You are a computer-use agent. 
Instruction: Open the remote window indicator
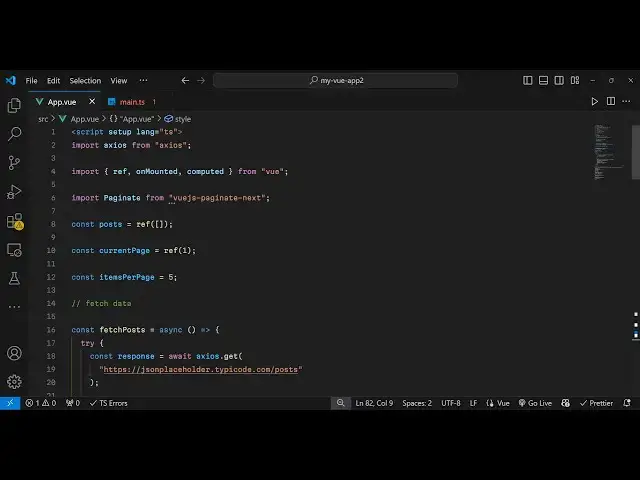tap(10, 403)
